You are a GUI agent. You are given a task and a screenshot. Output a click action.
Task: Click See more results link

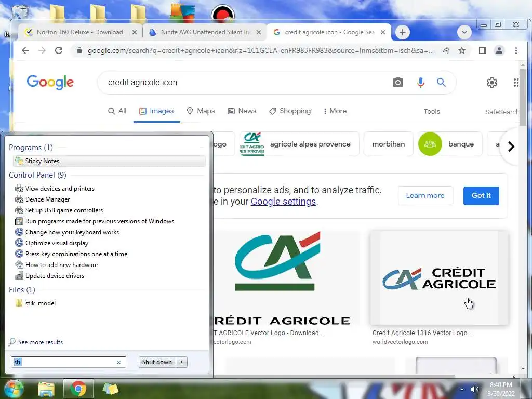pos(41,342)
